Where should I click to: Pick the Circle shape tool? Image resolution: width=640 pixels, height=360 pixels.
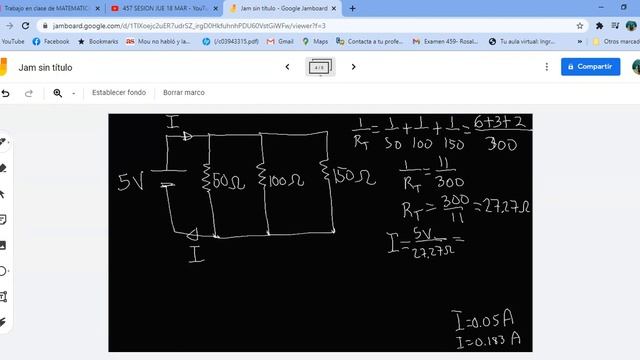coord(3,271)
